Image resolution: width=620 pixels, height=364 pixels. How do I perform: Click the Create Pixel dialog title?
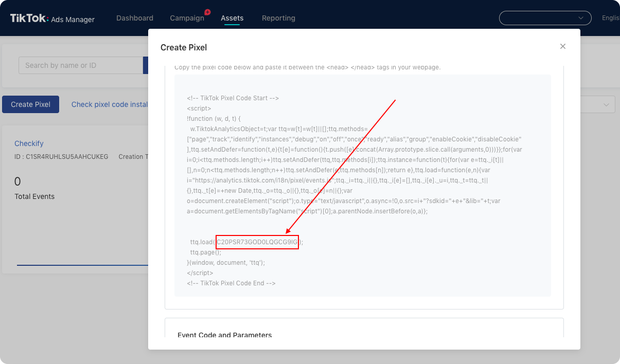coord(184,48)
